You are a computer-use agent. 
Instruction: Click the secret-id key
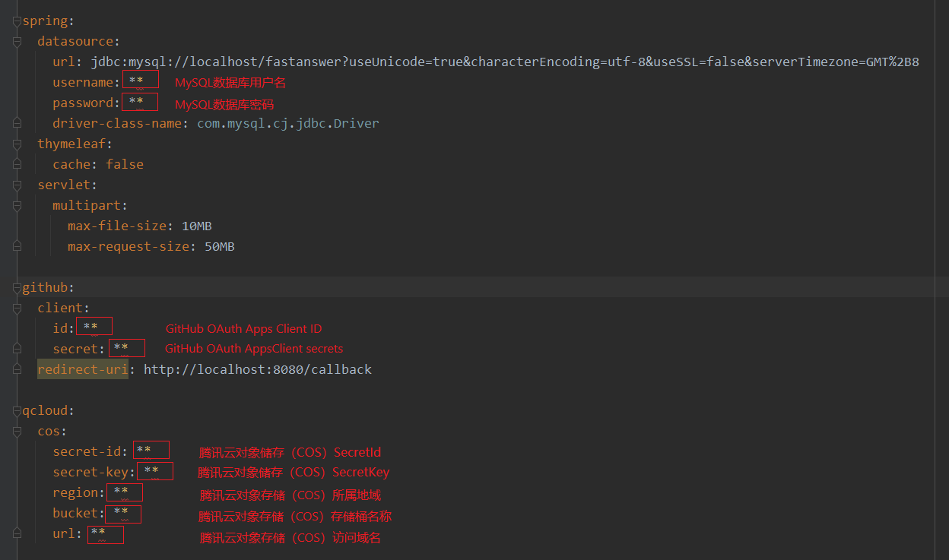point(87,451)
